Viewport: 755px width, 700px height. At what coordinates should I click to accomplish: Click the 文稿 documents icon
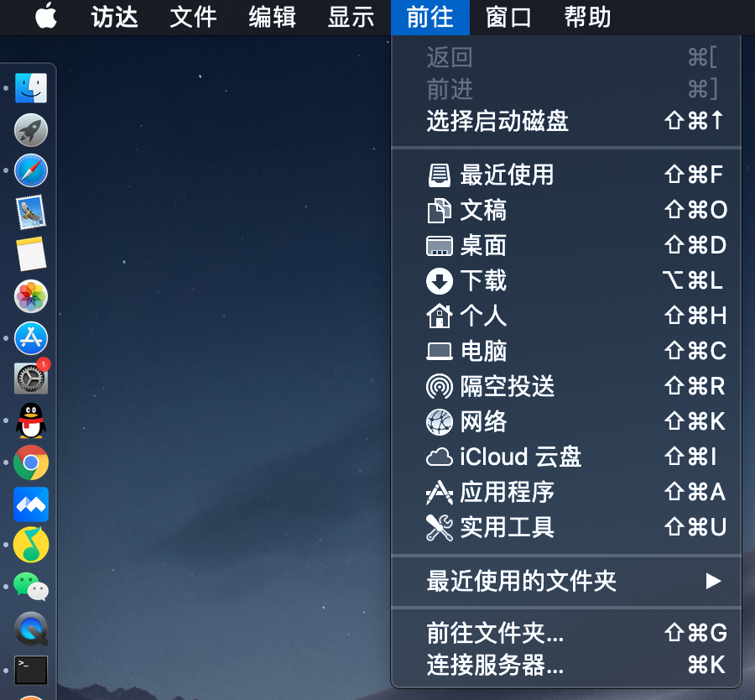pos(439,211)
